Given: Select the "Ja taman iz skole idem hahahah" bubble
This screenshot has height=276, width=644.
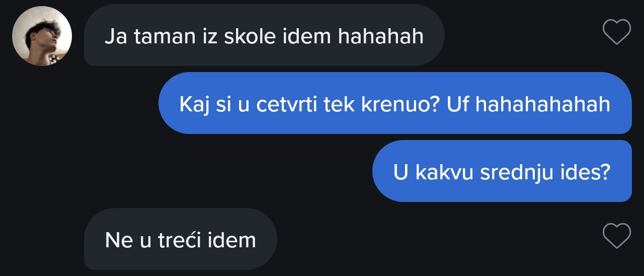Looking at the screenshot, I should pyautogui.click(x=264, y=35).
